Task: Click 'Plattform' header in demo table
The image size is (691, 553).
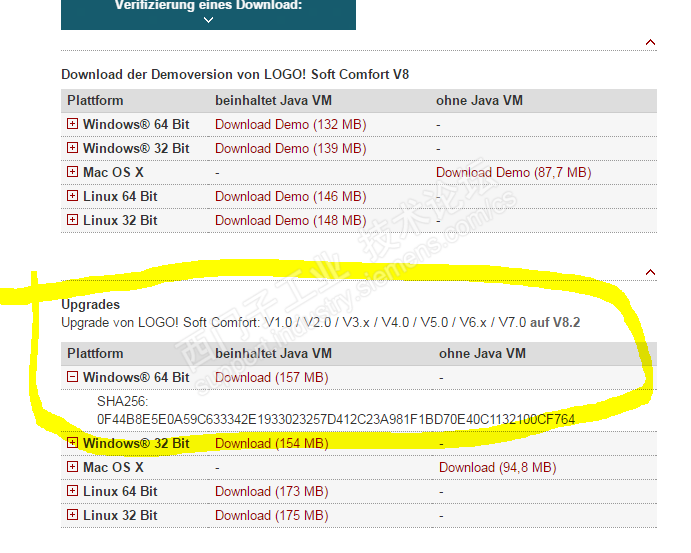Action: (x=95, y=100)
